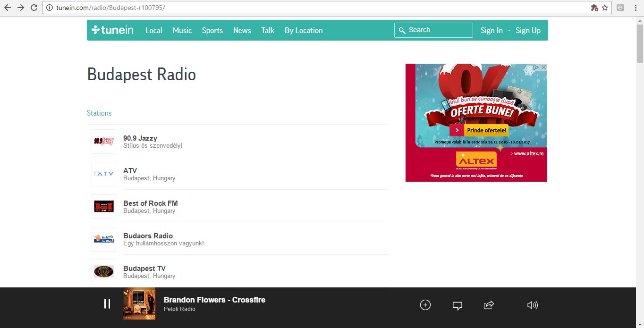Screen dimensions: 644x328
Task: Open the comment bubble icon in player bar
Action: pyautogui.click(x=457, y=305)
